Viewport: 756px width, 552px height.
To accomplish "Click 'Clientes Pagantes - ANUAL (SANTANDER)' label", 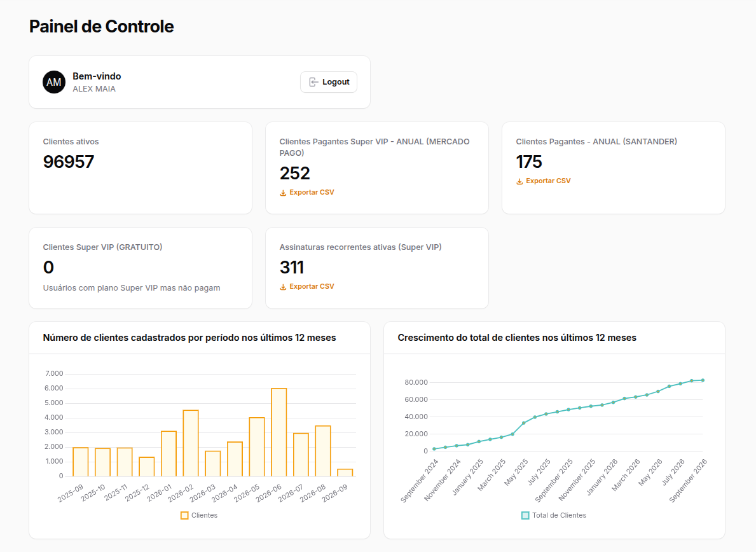I will pos(596,142).
